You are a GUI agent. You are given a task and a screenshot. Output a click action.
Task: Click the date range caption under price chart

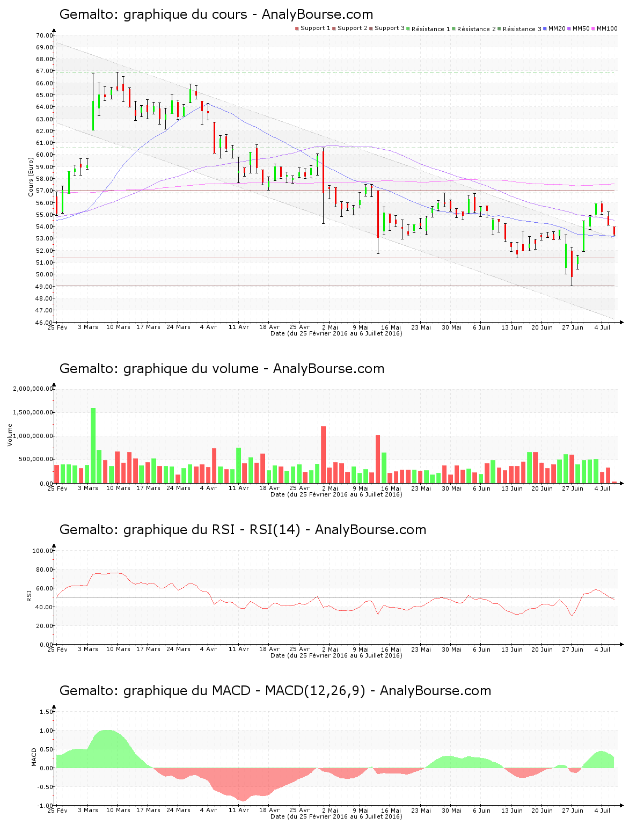coord(336,333)
